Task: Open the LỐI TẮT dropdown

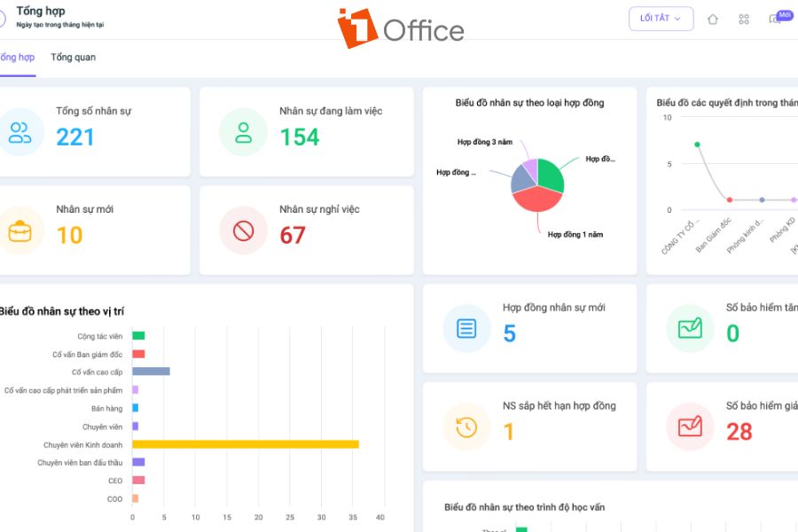Action: (660, 19)
